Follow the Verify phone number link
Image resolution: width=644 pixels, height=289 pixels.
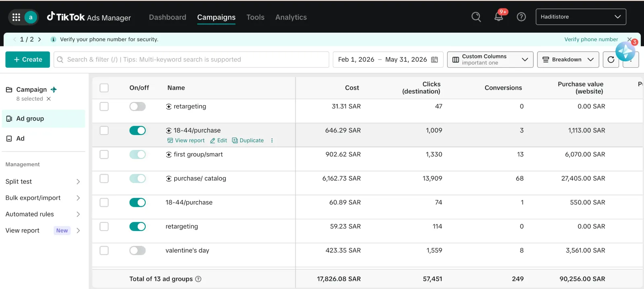(x=591, y=40)
